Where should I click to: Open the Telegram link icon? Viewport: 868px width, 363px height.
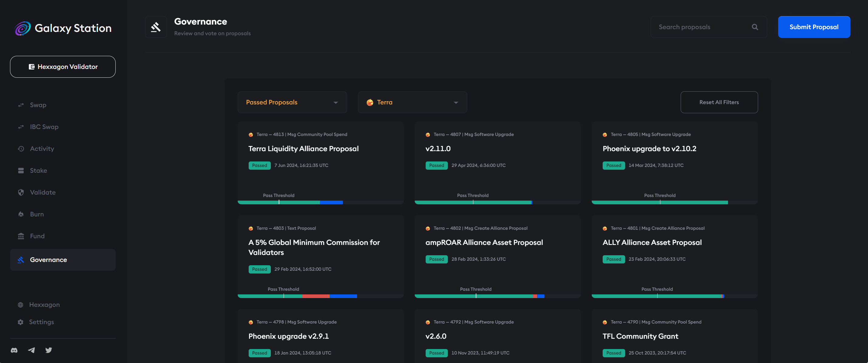[x=31, y=350]
